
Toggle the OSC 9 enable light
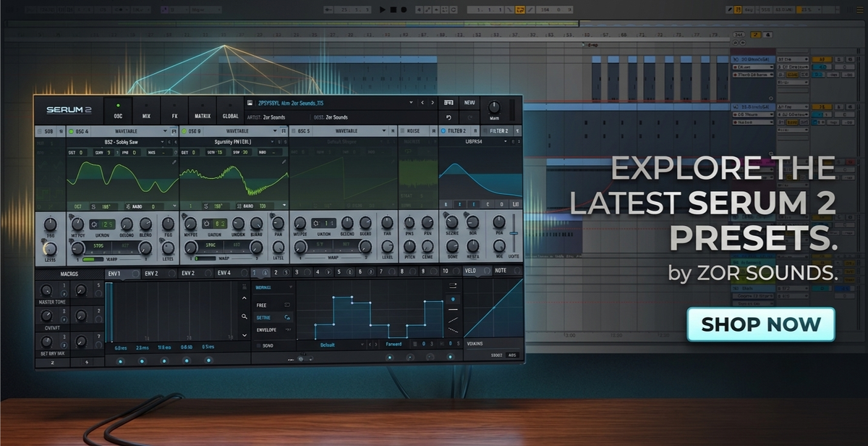[184, 131]
